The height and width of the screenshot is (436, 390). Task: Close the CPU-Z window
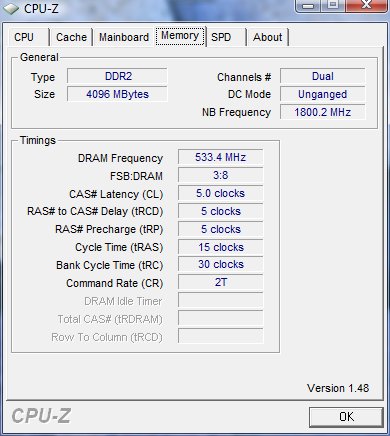point(367,5)
